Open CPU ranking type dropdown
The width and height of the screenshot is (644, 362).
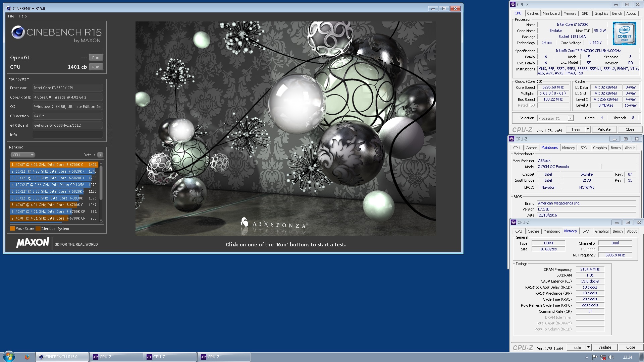tap(23, 155)
